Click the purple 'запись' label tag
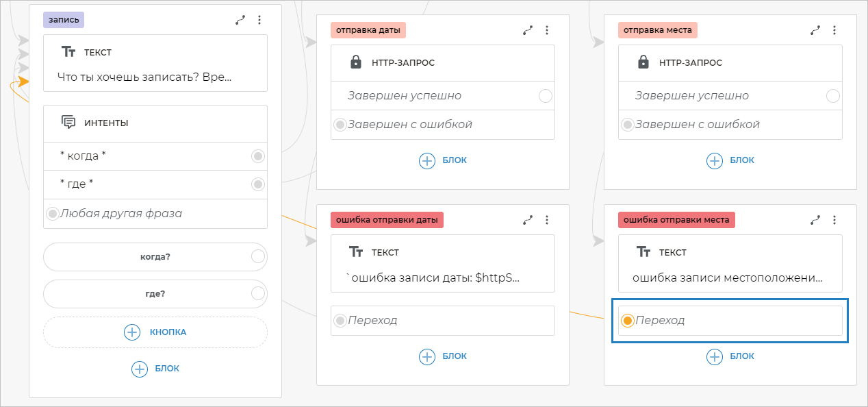Screen dimensions: 868x407 (x=63, y=20)
